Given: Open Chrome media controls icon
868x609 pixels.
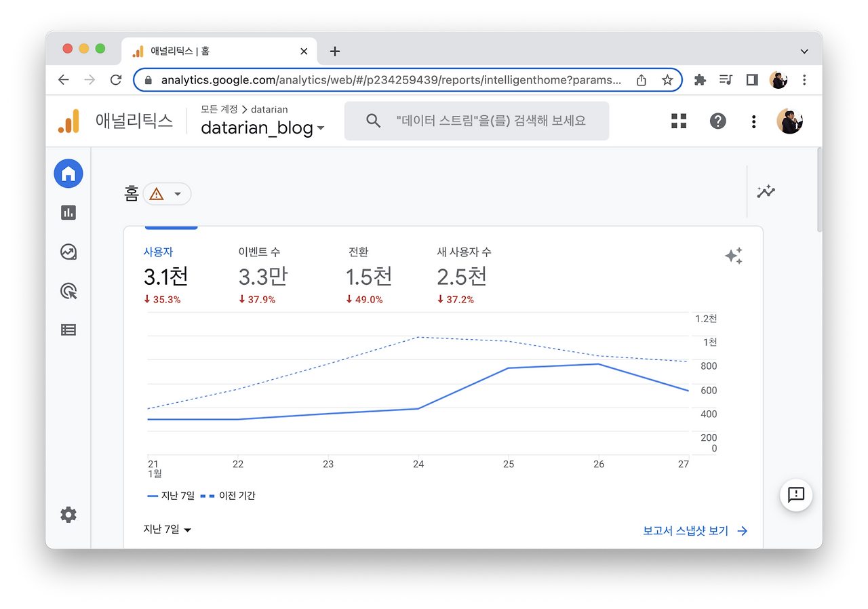Looking at the screenshot, I should (x=726, y=80).
